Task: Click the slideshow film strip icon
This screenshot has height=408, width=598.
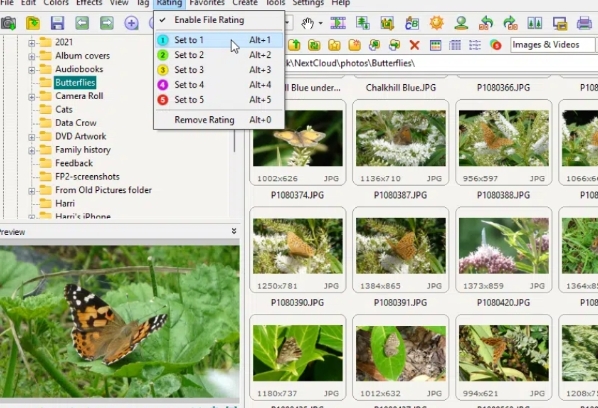Action: [x=338, y=23]
